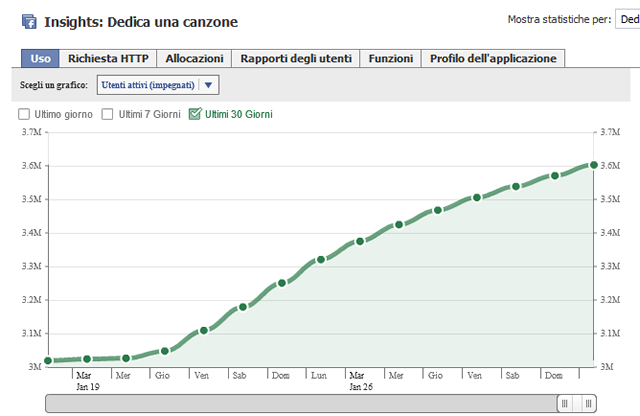This screenshot has width=640, height=416.
Task: Click the left grip handle of the range slider
Action: 564,403
